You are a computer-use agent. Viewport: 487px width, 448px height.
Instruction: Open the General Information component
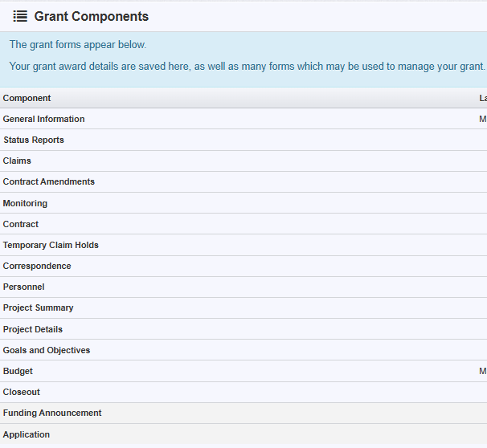pyautogui.click(x=43, y=119)
